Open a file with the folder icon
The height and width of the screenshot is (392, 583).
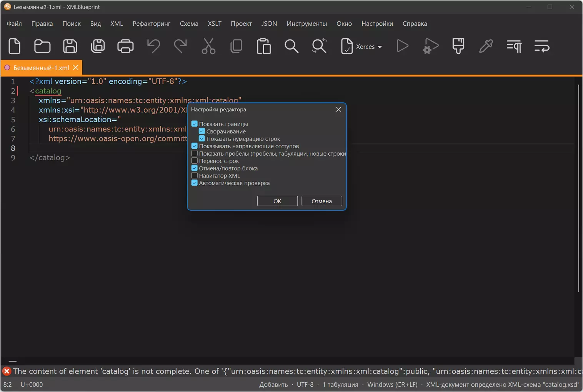[42, 47]
